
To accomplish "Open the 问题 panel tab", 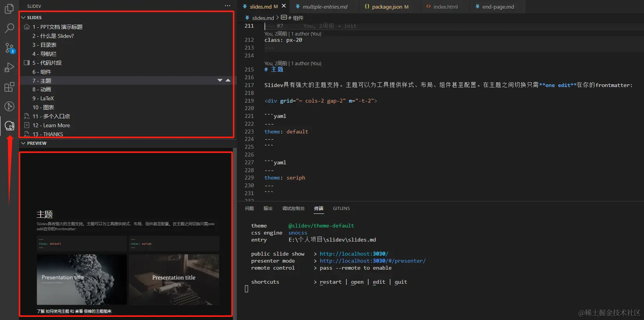I will (249, 208).
